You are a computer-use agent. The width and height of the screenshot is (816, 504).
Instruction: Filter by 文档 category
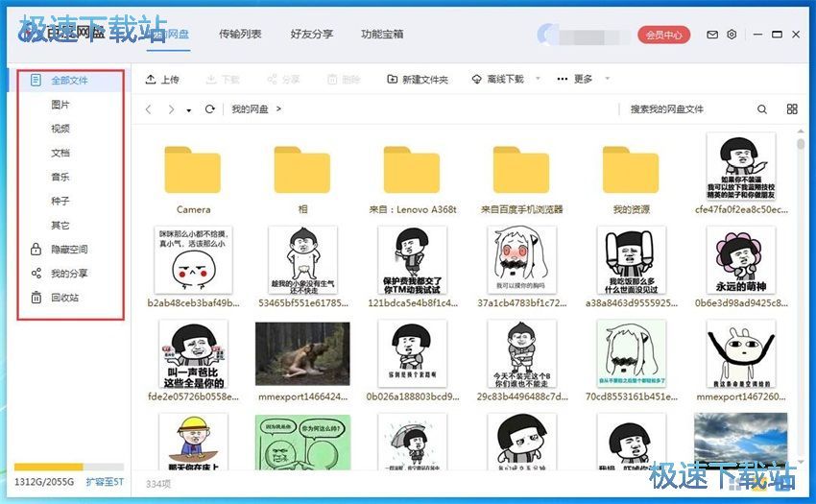[x=60, y=153]
